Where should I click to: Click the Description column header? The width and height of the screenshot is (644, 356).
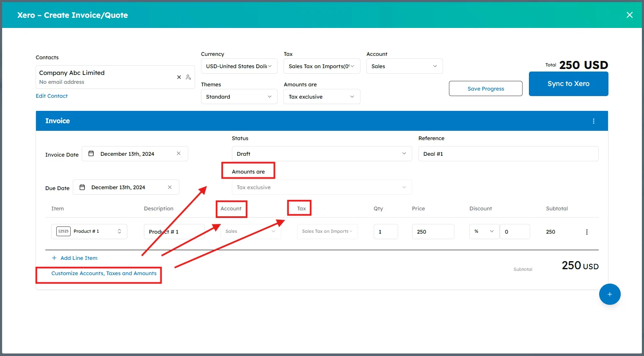(159, 209)
